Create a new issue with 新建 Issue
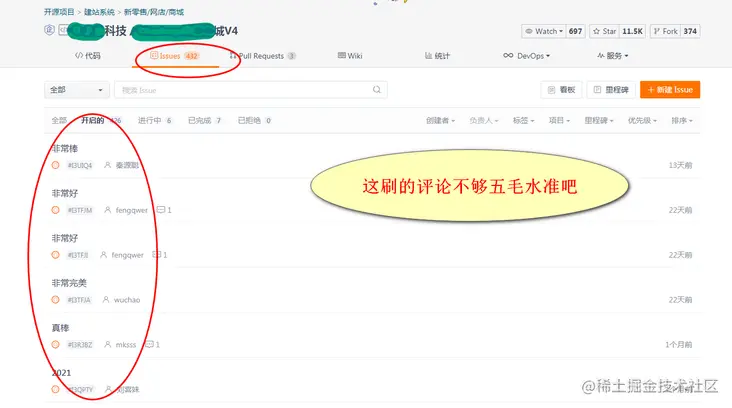This screenshot has width=732, height=408. pyautogui.click(x=670, y=90)
